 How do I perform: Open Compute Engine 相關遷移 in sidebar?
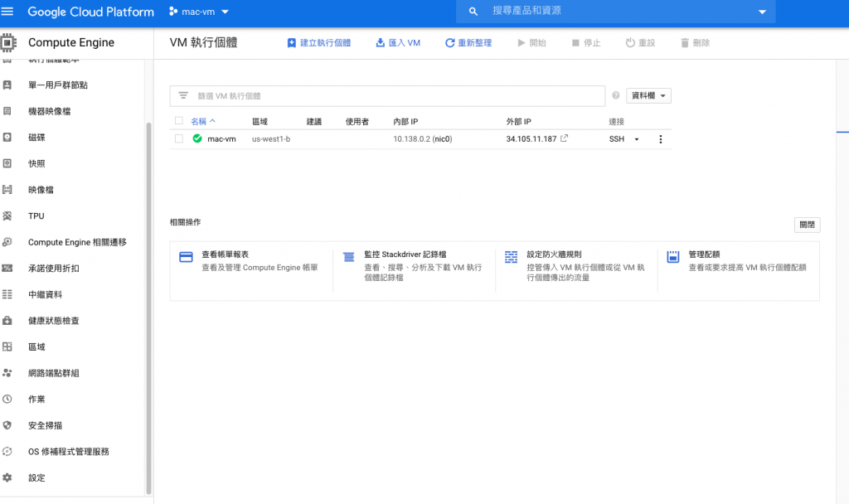tap(77, 242)
